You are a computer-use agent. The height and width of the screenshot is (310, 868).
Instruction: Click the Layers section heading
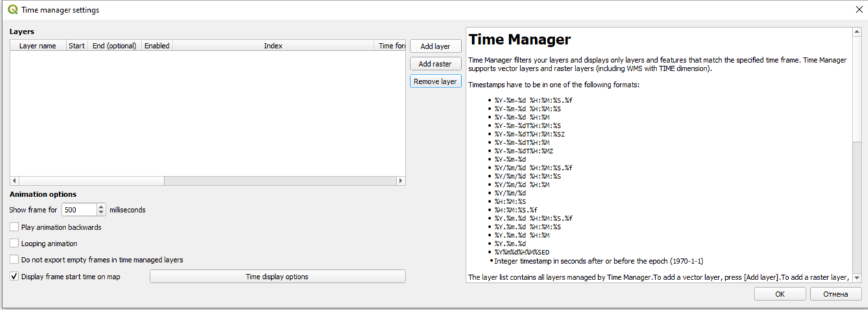point(22,31)
